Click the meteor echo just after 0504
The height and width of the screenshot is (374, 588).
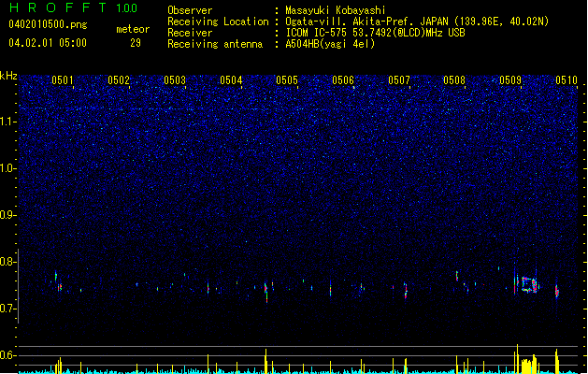(x=265, y=292)
